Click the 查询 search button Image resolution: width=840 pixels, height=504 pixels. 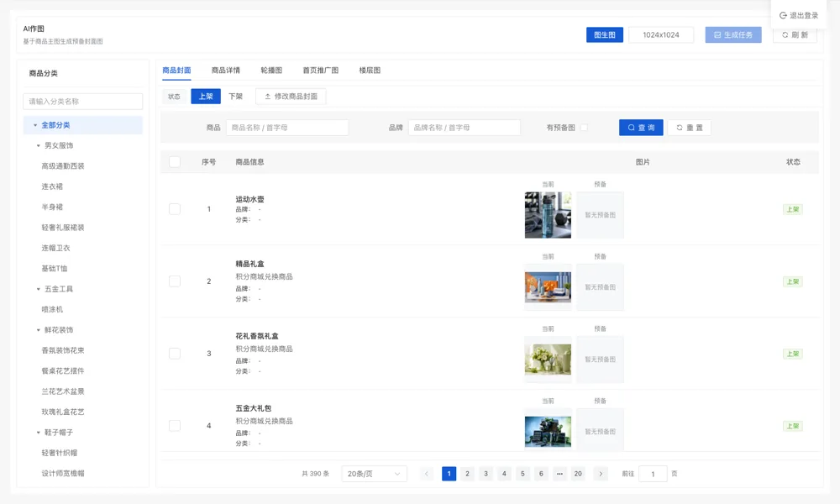pos(641,128)
